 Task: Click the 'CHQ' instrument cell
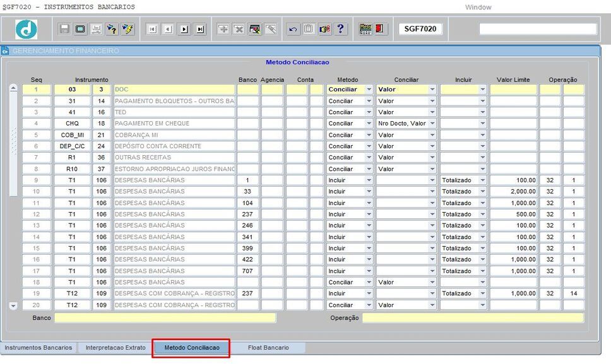pos(72,124)
